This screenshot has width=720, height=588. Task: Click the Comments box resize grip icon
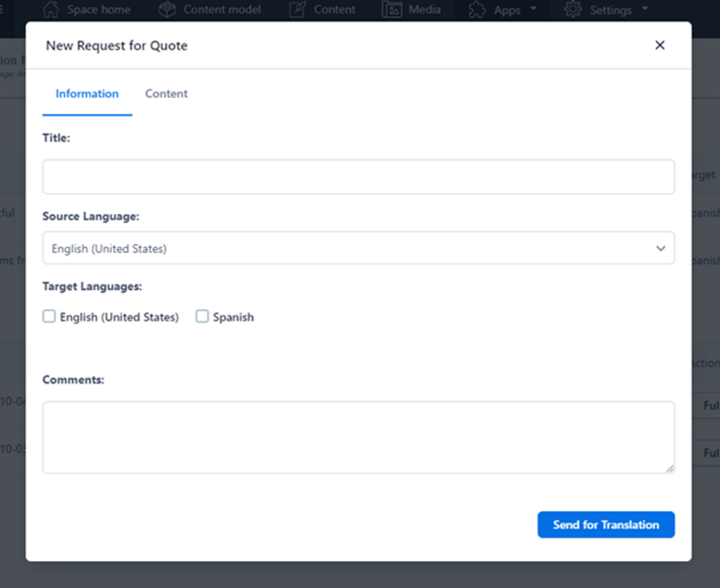pyautogui.click(x=669, y=469)
